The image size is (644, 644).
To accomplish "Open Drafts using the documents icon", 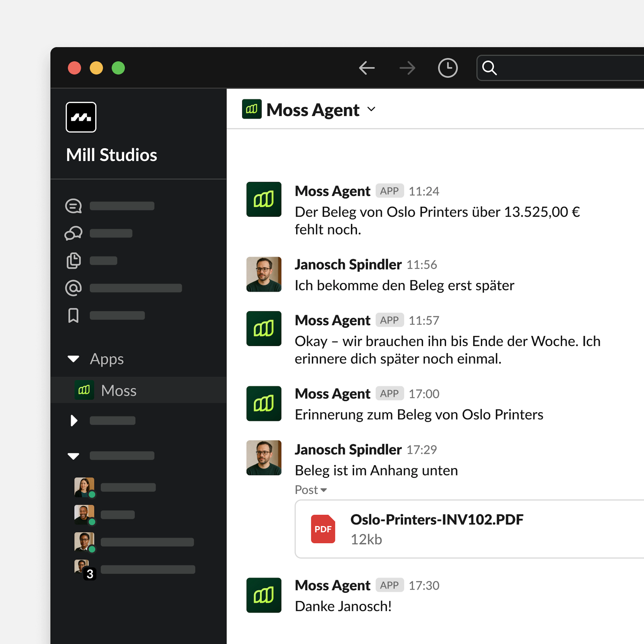I will pyautogui.click(x=73, y=261).
